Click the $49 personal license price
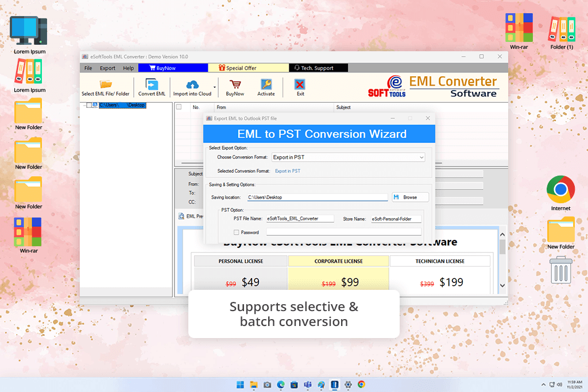Image resolution: width=588 pixels, height=392 pixels. pos(250,282)
